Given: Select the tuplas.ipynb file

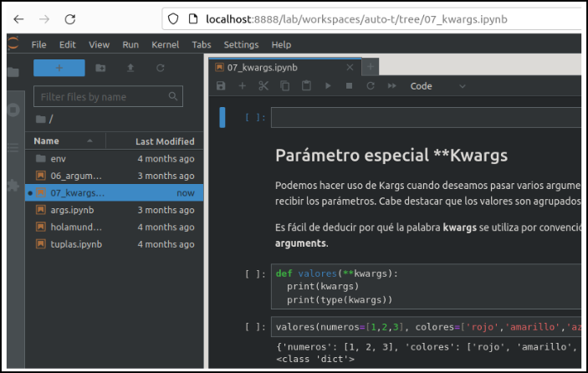Looking at the screenshot, I should click(115, 244).
